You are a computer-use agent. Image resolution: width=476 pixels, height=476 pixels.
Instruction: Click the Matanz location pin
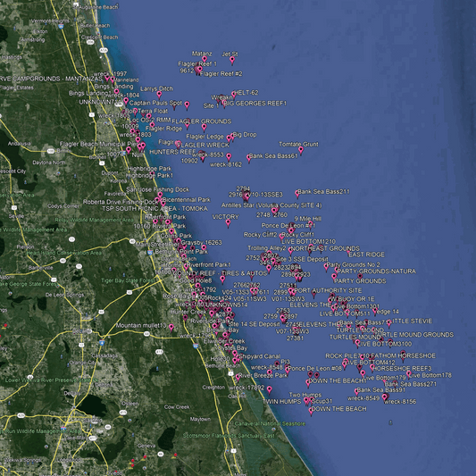tap(205, 59)
